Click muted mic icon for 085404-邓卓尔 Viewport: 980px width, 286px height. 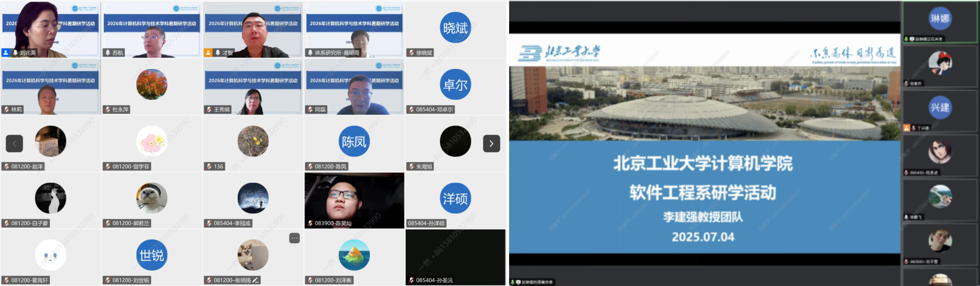coord(411,110)
